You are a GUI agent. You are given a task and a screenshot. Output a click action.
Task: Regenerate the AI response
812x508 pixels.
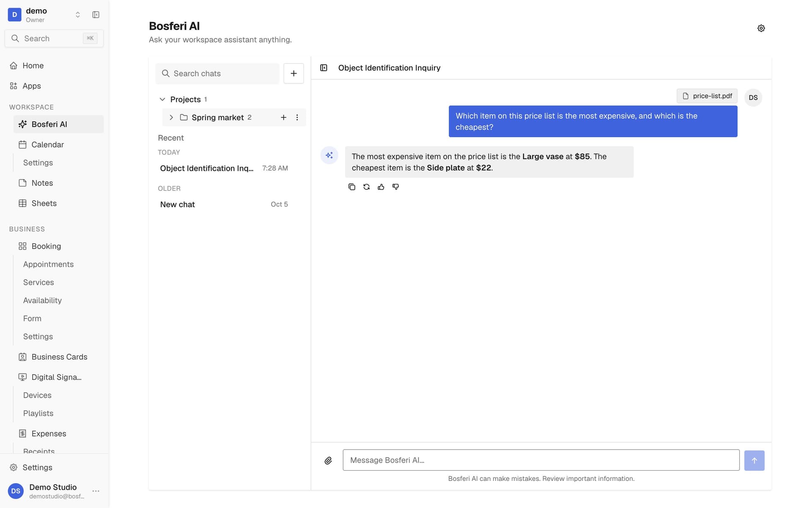366,187
